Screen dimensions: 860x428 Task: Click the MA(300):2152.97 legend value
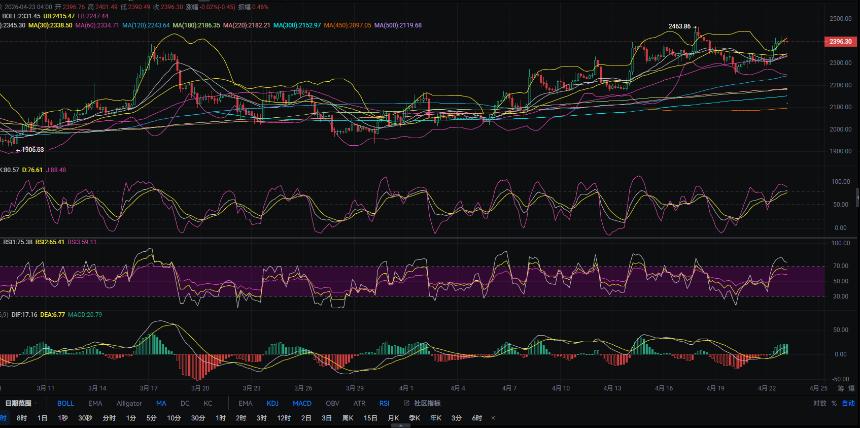(298, 25)
